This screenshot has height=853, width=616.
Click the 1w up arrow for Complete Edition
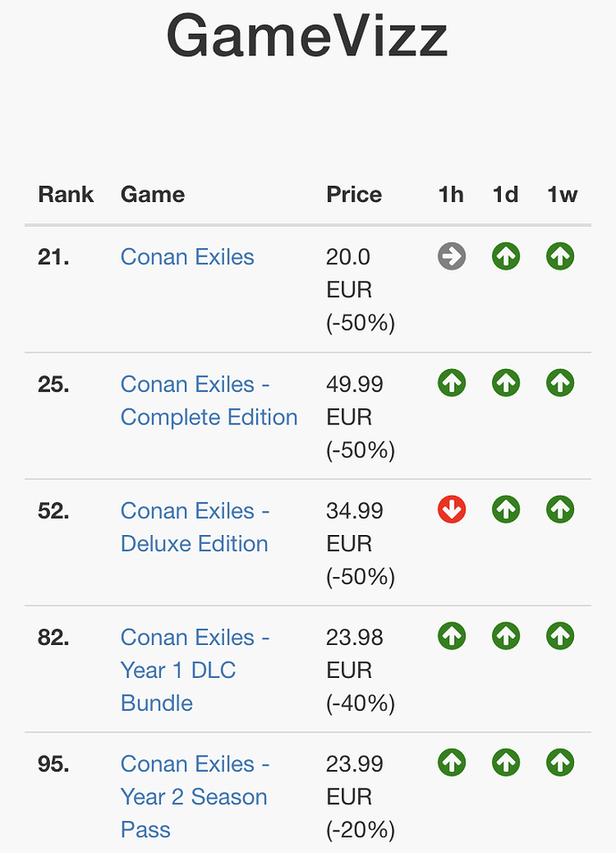tap(561, 384)
